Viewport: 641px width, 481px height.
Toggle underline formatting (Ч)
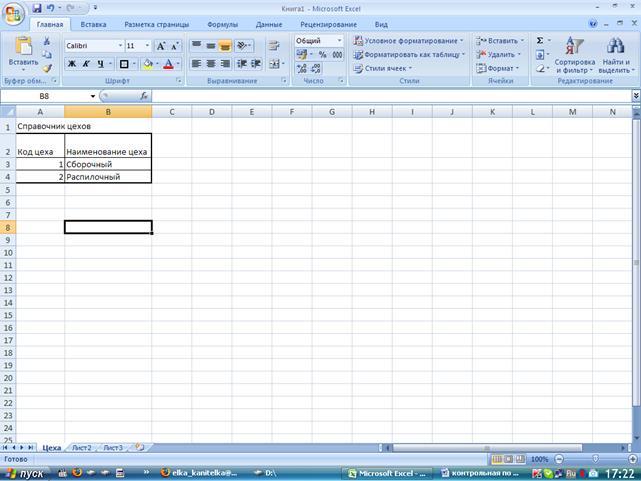tap(101, 64)
